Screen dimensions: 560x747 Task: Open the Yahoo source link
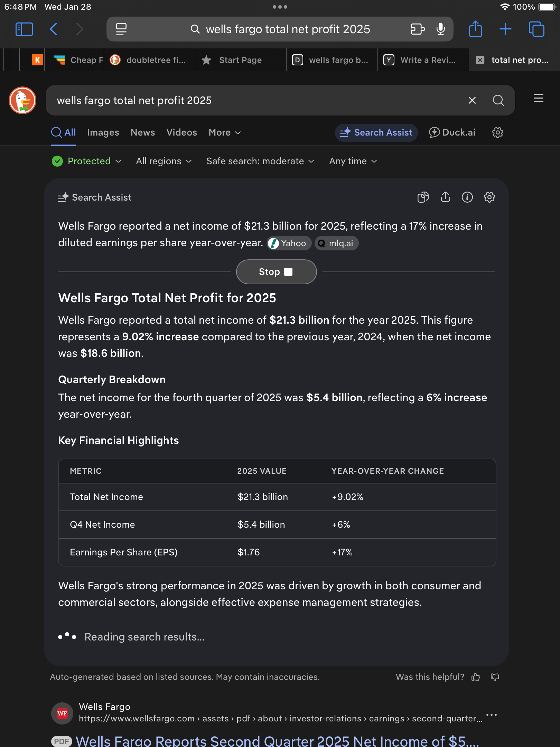pyautogui.click(x=289, y=243)
